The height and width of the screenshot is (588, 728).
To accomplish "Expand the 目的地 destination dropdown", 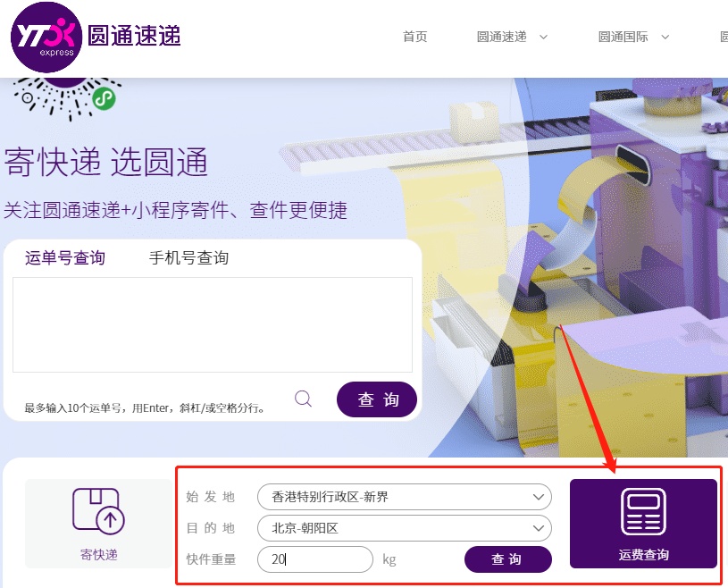I will pyautogui.click(x=404, y=528).
